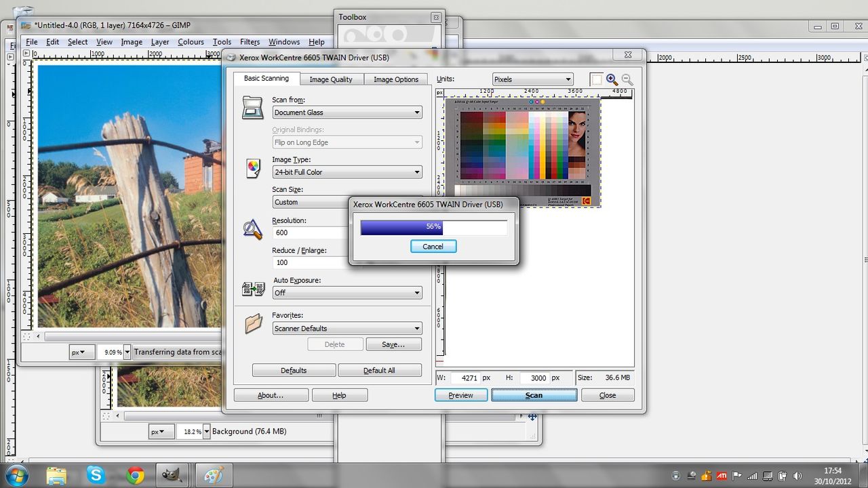Click the Default All button
Viewport: 868px width, 488px height.
[x=379, y=370]
